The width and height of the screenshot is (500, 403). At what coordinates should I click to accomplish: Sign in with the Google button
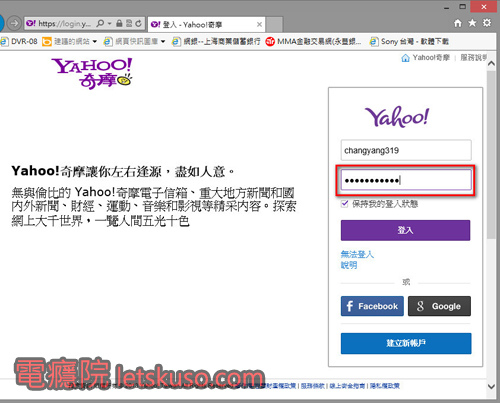point(439,306)
